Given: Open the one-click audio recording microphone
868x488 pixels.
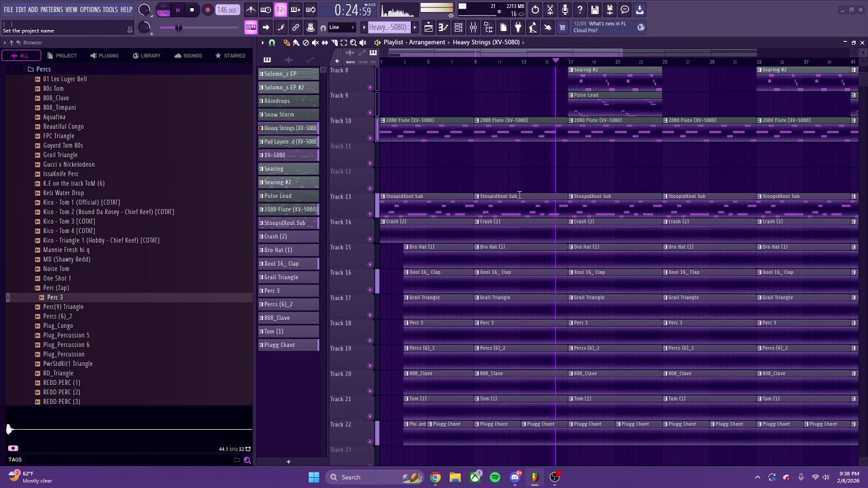Looking at the screenshot, I should click(x=565, y=10).
